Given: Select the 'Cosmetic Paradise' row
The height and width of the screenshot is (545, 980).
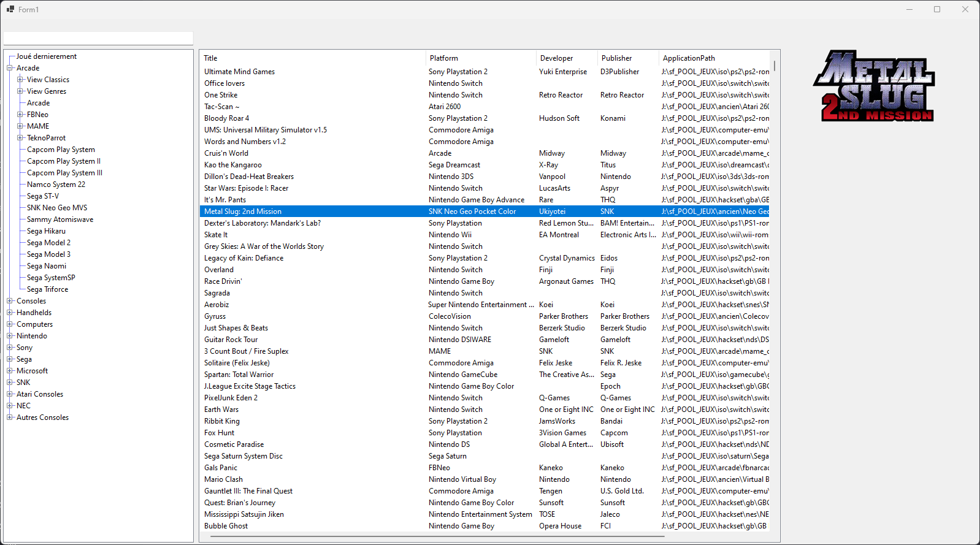Looking at the screenshot, I should (x=484, y=444).
